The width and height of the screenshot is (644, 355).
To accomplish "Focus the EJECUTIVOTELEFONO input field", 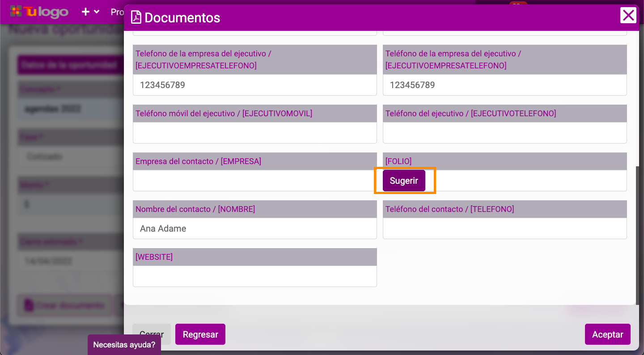I will [x=505, y=133].
